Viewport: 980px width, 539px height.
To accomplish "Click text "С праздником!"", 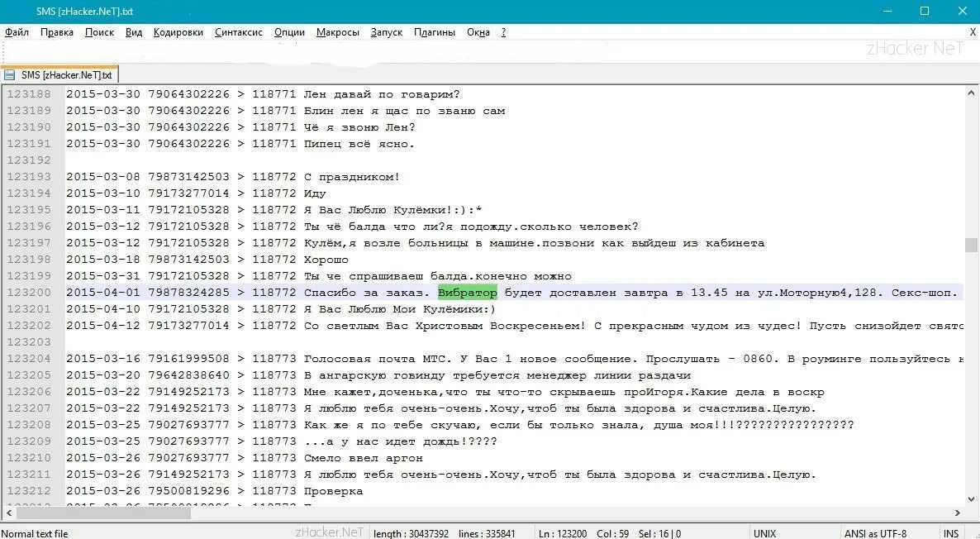I will click(x=352, y=177).
